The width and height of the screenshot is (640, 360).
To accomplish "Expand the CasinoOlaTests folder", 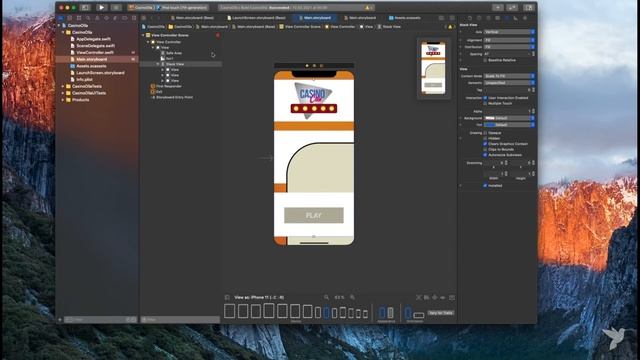I will point(63,87).
